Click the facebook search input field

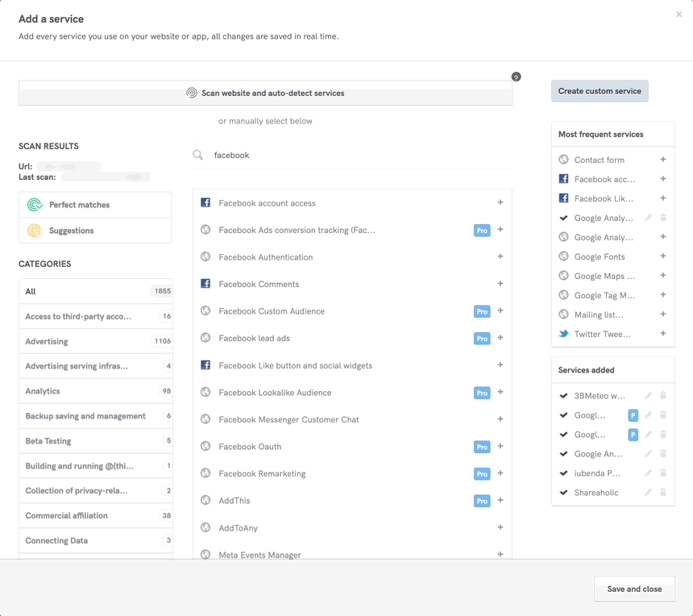(x=355, y=155)
